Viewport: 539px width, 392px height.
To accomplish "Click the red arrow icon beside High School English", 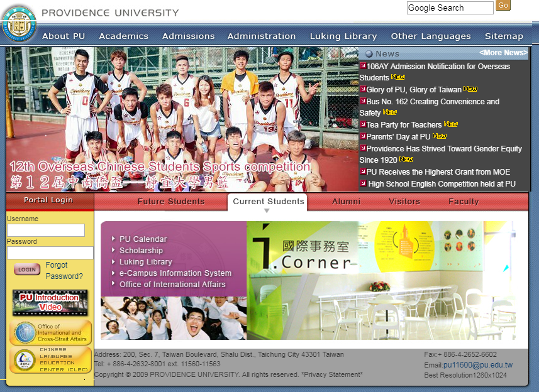I will (x=363, y=183).
